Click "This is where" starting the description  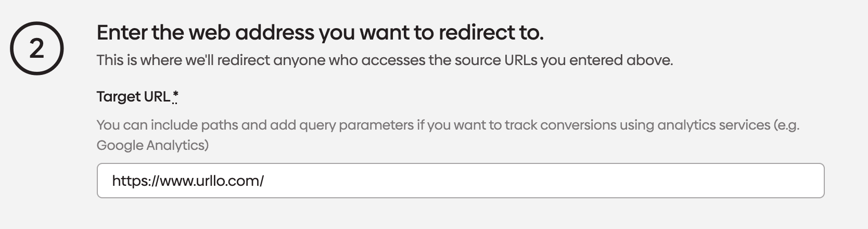[x=139, y=60]
